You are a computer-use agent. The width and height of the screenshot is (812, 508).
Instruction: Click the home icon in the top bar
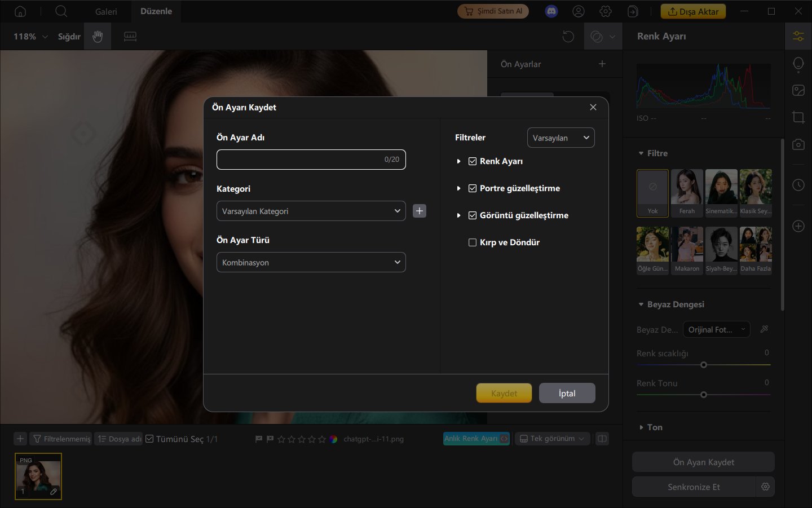pyautogui.click(x=20, y=11)
